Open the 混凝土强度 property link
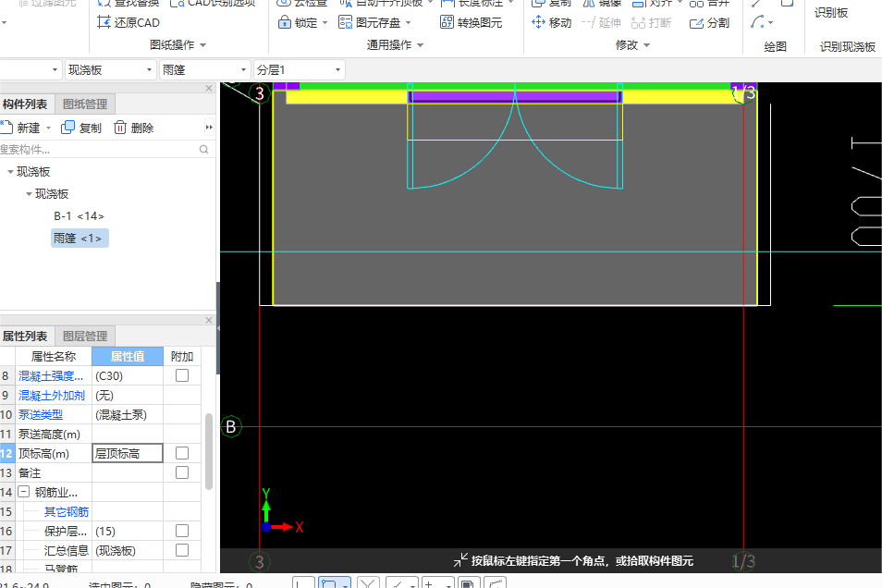The image size is (882, 588). tap(51, 376)
